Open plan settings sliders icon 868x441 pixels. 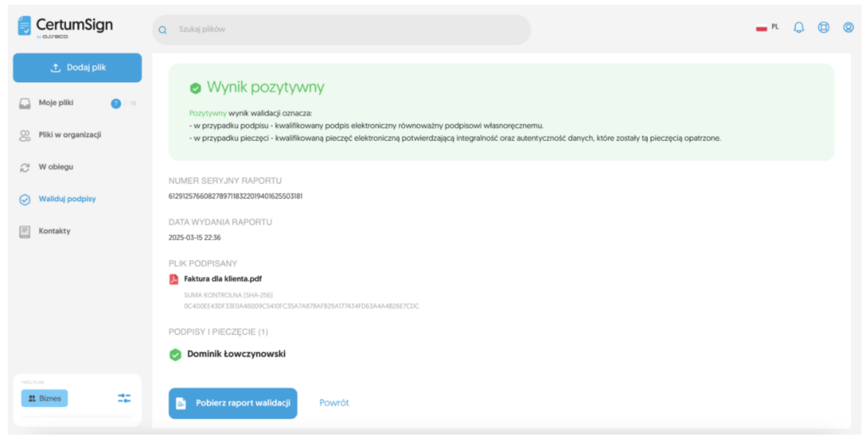pos(124,398)
